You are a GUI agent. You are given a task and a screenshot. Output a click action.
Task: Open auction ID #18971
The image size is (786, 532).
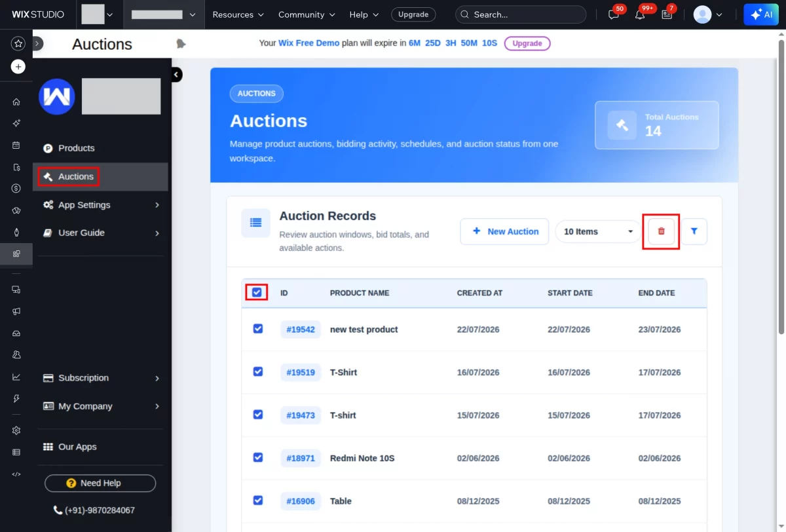click(x=301, y=458)
